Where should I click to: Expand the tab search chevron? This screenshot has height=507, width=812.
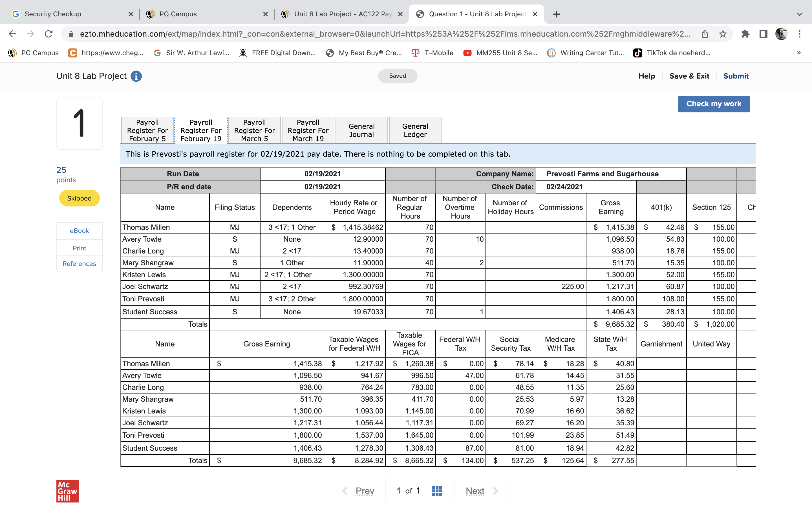pos(799,14)
